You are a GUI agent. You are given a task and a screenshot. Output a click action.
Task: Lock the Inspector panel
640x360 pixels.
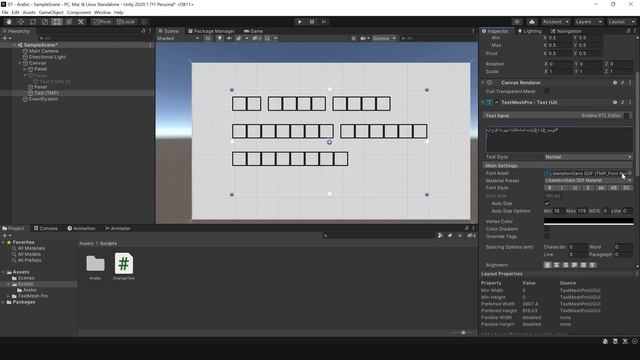(x=628, y=31)
